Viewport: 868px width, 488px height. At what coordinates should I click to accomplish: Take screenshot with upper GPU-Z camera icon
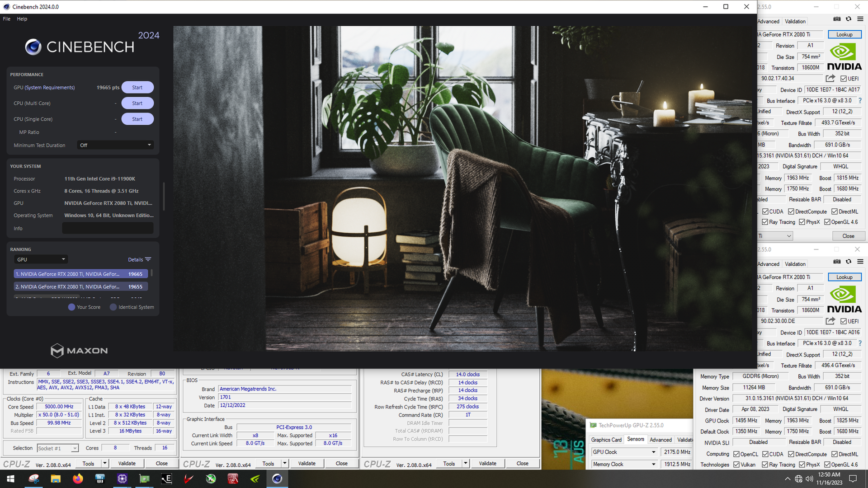click(x=837, y=19)
